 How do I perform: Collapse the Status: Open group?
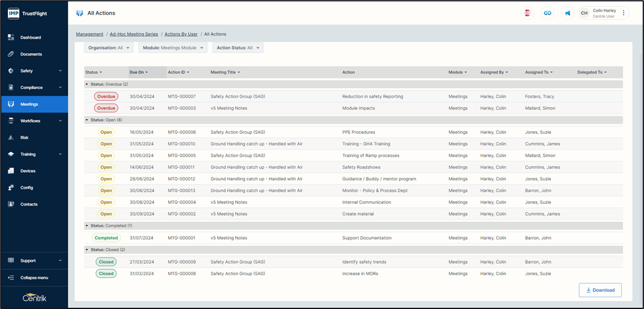click(87, 120)
